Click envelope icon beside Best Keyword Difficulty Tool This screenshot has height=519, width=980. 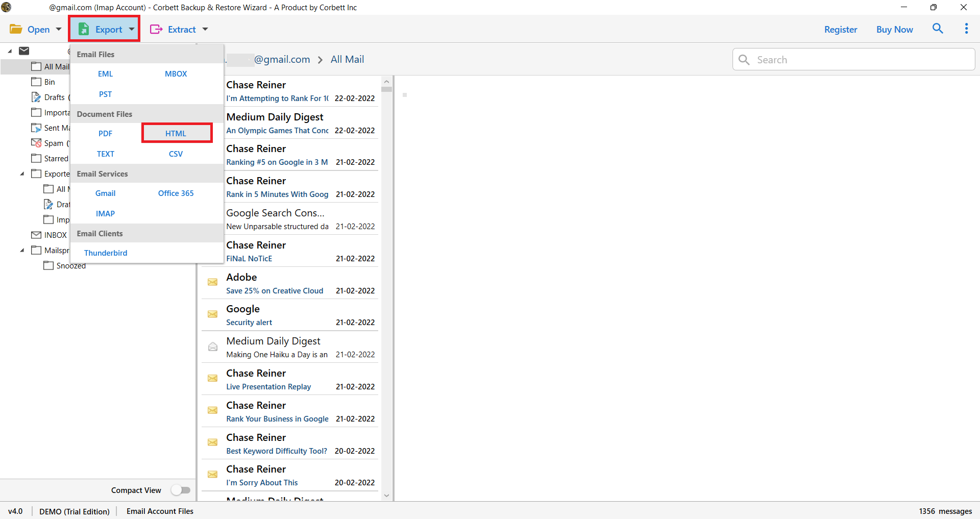click(x=213, y=442)
